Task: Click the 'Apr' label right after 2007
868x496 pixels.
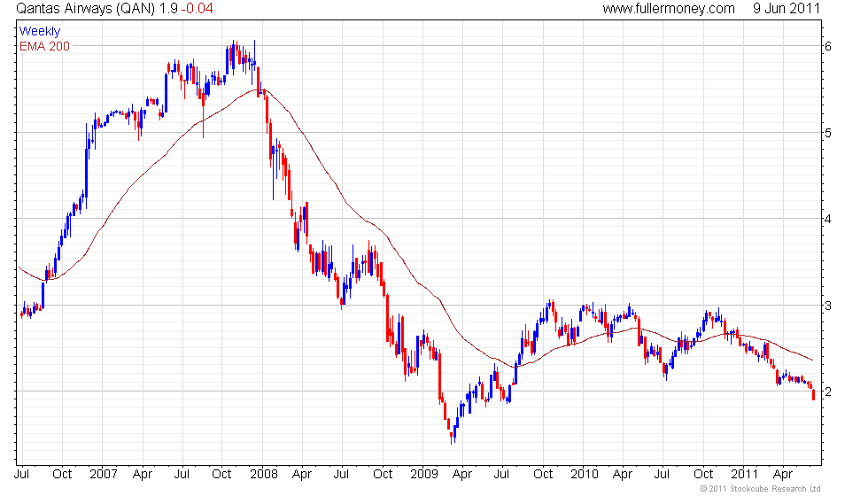Action: coord(143,475)
